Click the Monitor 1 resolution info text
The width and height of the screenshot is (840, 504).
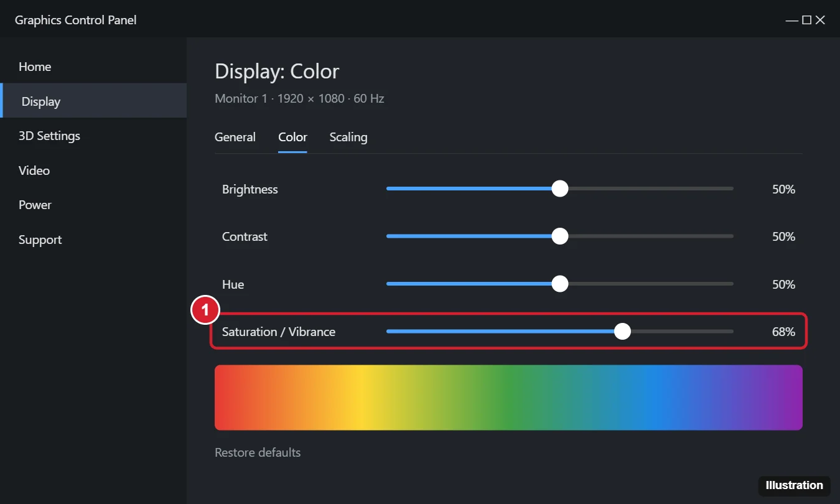[299, 98]
